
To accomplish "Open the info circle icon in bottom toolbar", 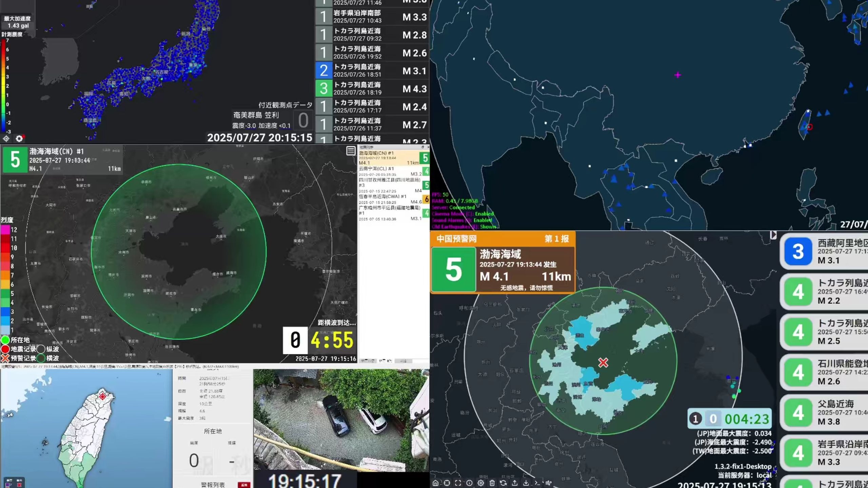I will pyautogui.click(x=469, y=483).
